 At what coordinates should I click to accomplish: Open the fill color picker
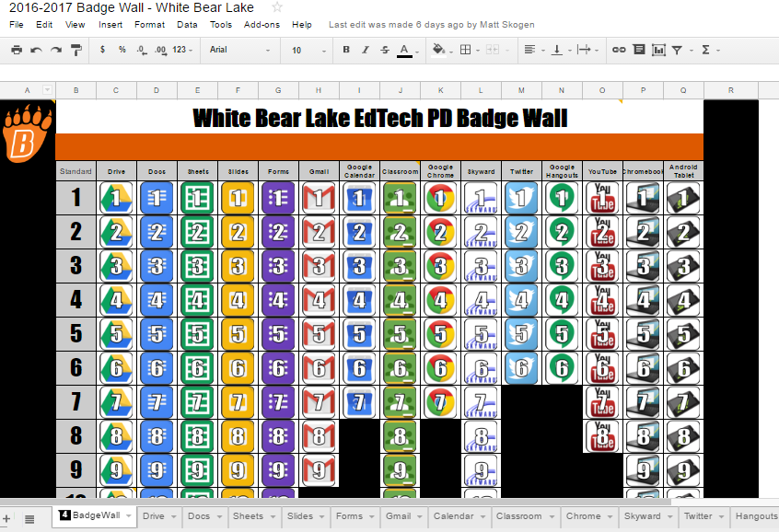[x=438, y=50]
